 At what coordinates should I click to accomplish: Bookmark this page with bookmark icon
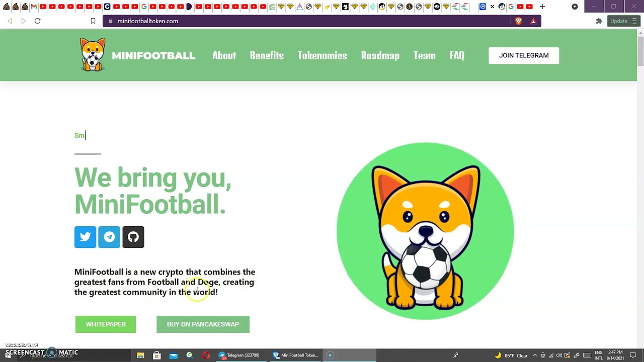pyautogui.click(x=93, y=21)
